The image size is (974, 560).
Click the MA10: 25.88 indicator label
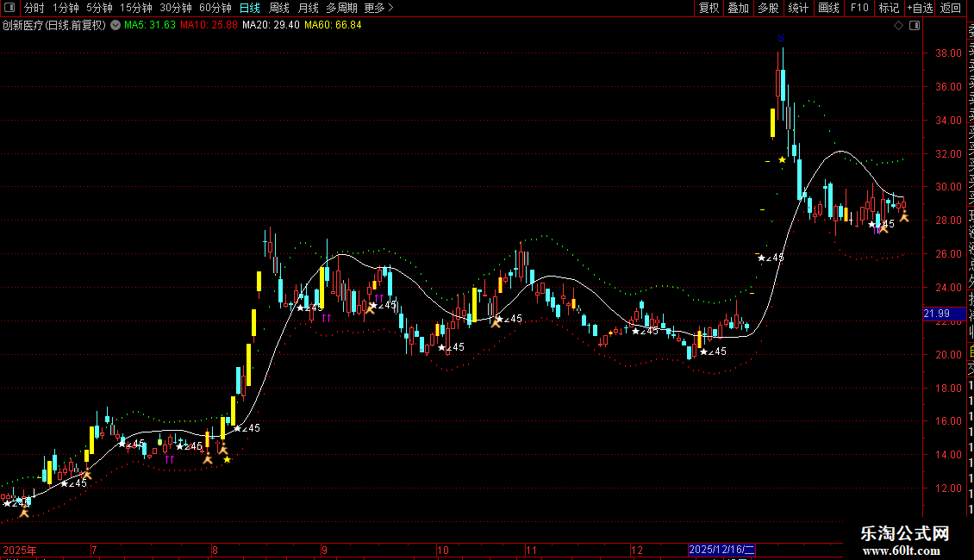pyautogui.click(x=209, y=26)
